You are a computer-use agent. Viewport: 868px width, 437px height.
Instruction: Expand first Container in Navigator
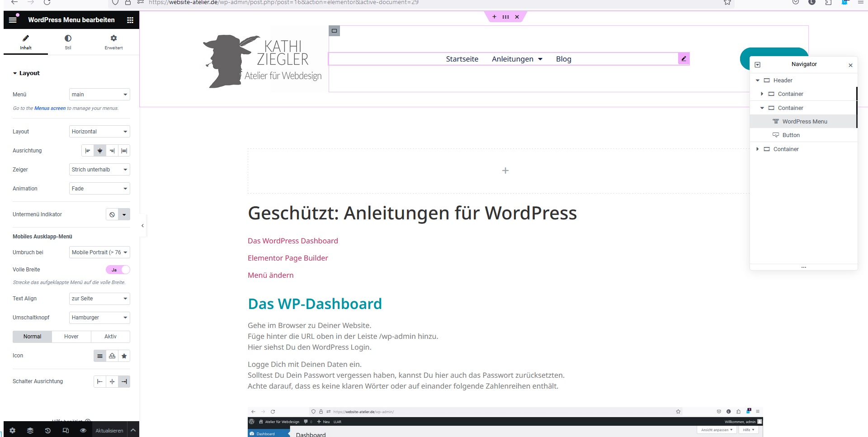coord(762,94)
